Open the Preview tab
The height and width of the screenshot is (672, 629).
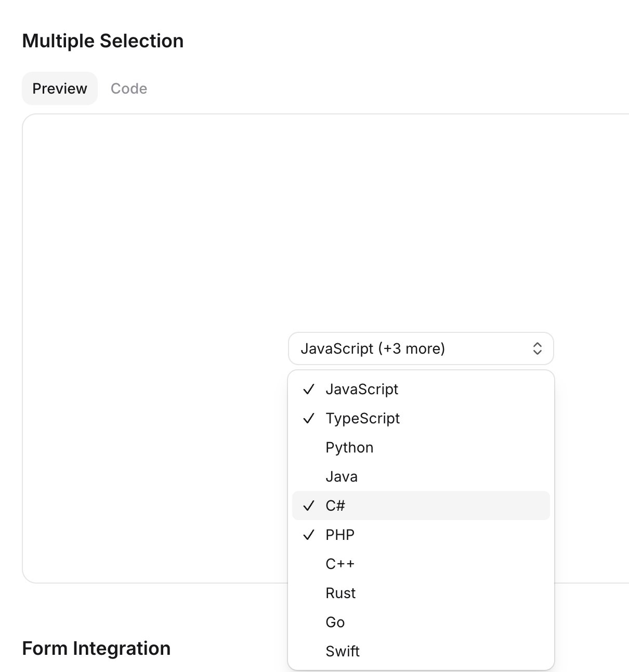pos(60,88)
